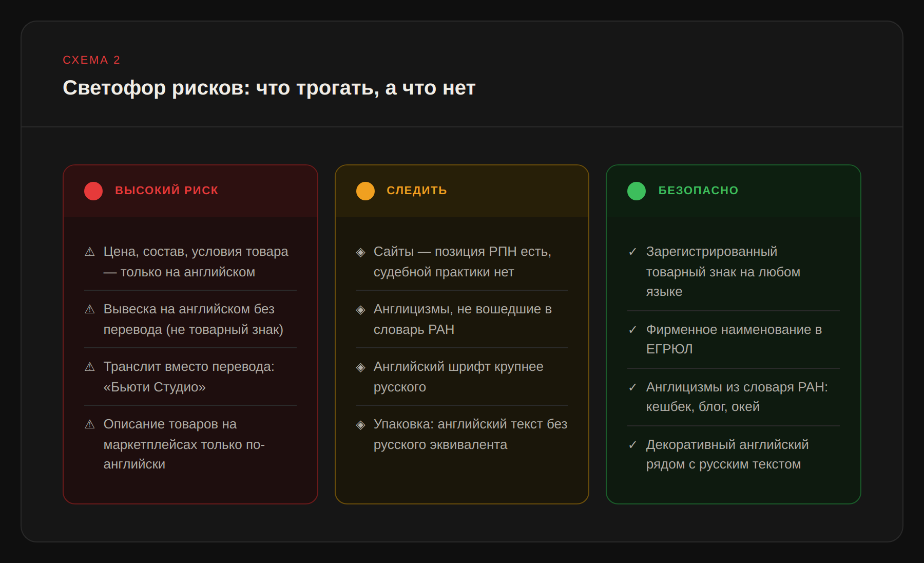Click checkmark beside «Фирменное наименование в ЕГРЮЛ»

click(x=632, y=330)
